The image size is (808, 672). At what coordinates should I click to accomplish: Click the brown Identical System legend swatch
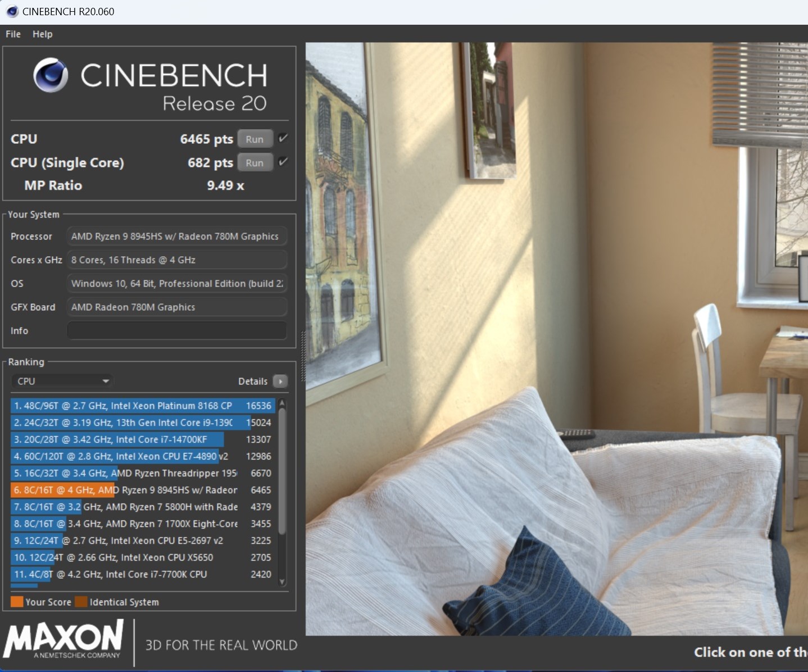81,602
